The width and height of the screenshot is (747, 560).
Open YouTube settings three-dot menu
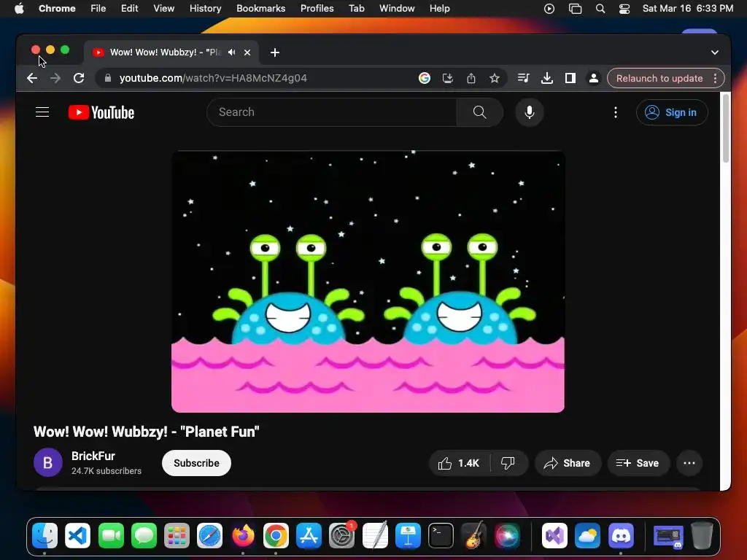[x=616, y=112]
